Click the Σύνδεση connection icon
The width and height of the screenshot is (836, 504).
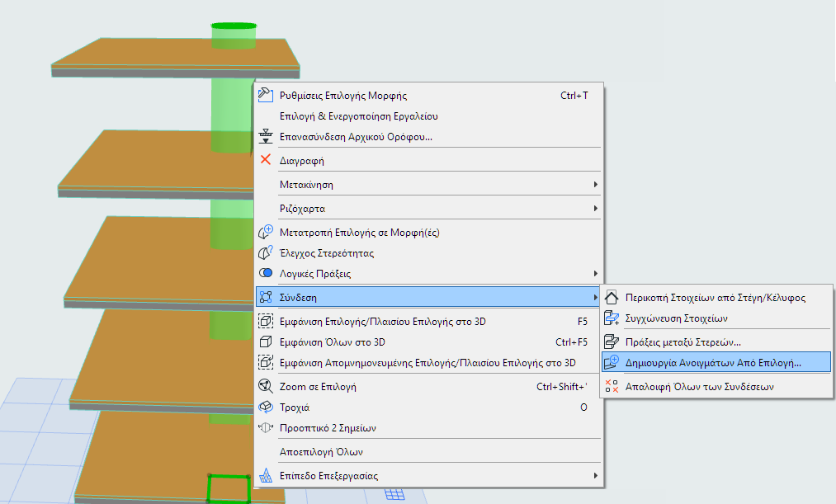click(x=266, y=297)
